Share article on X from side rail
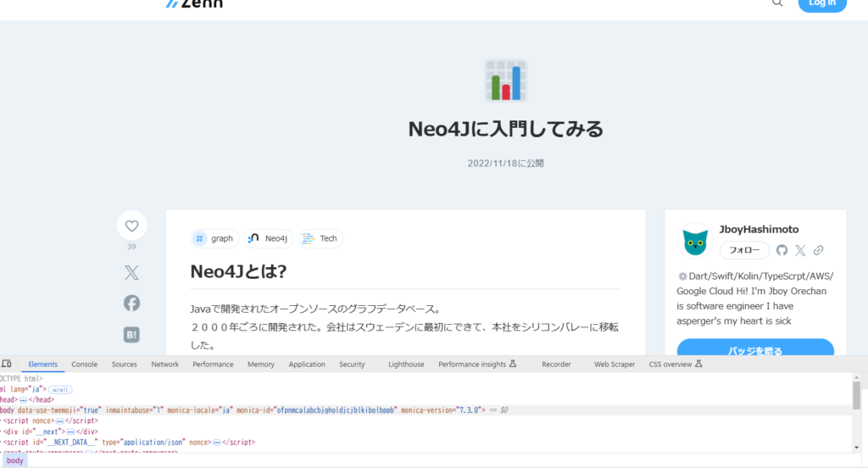The image size is (868, 468). point(131,272)
